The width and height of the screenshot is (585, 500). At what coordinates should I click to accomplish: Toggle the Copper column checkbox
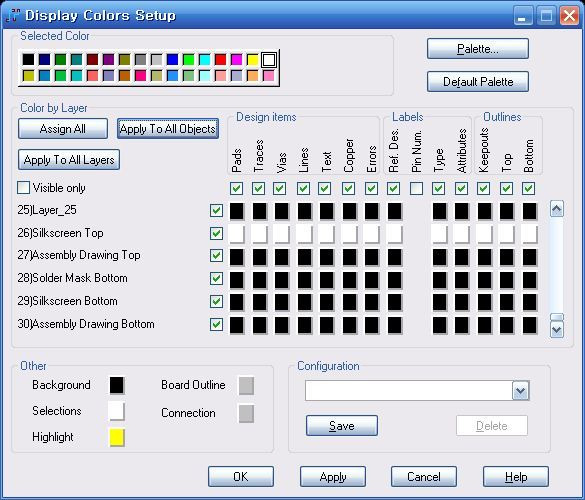pos(348,188)
